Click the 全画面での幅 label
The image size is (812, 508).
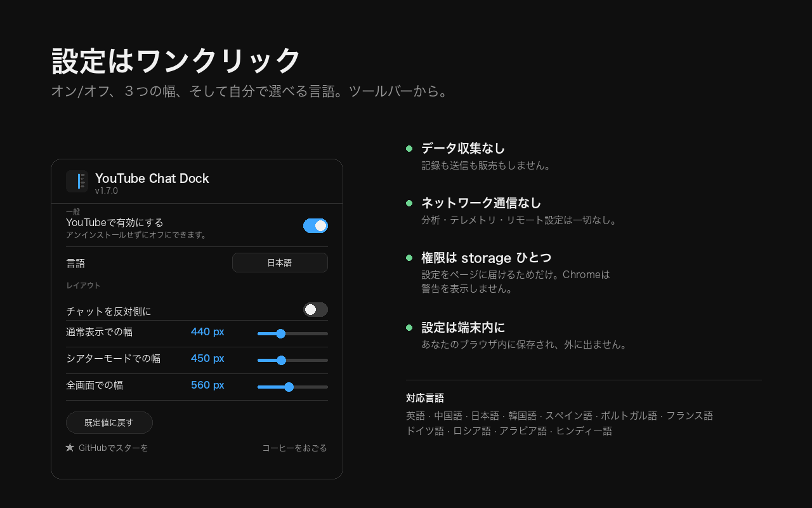[95, 385]
